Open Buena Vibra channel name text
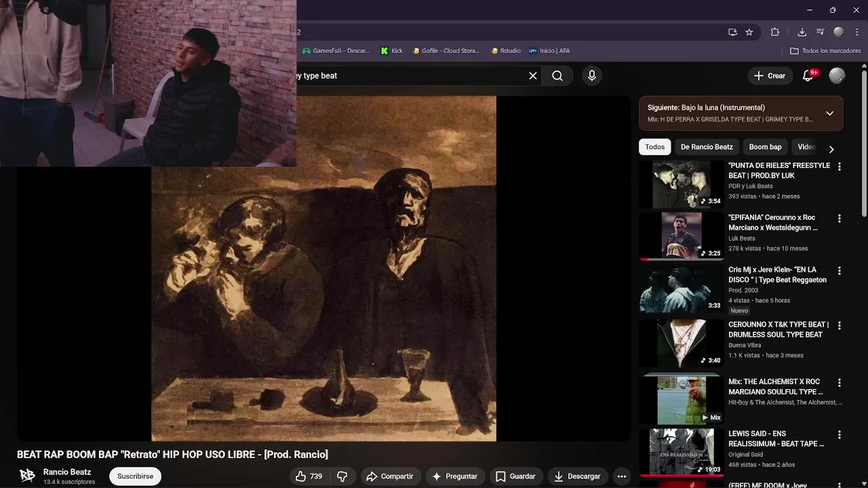The width and height of the screenshot is (868, 488). click(745, 345)
